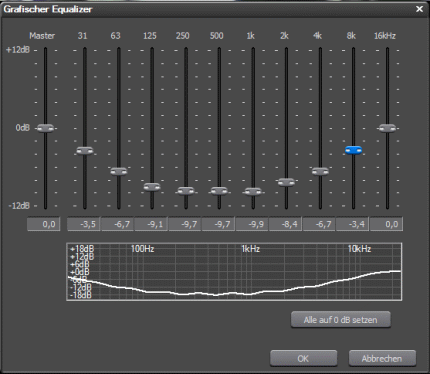Click the '1kHz' graph label
The height and width of the screenshot is (374, 430).
click(x=251, y=249)
